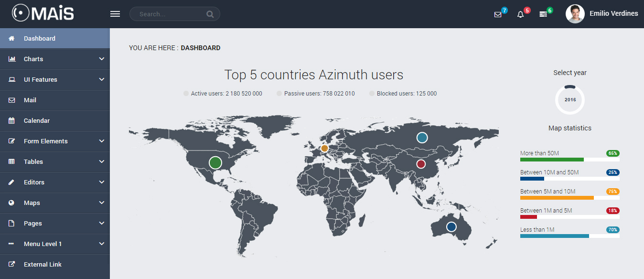Open the tasks list icon with badge 6

pyautogui.click(x=543, y=14)
